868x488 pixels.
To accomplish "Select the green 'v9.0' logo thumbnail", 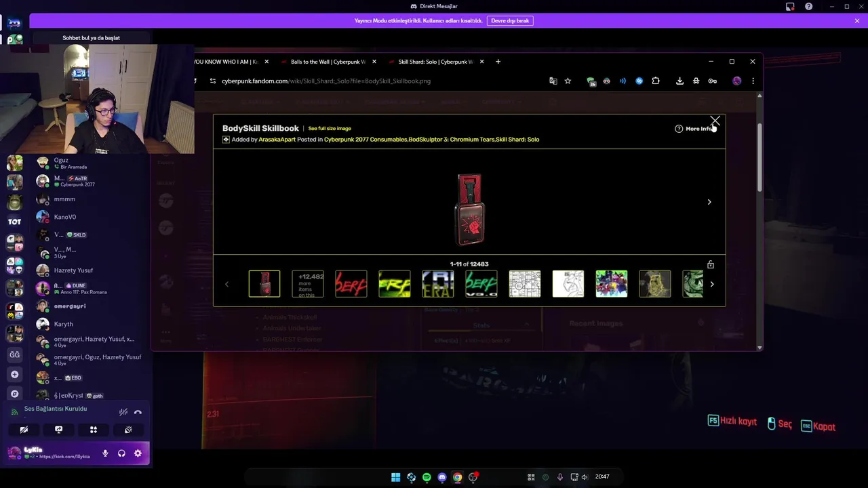I will pos(481,284).
